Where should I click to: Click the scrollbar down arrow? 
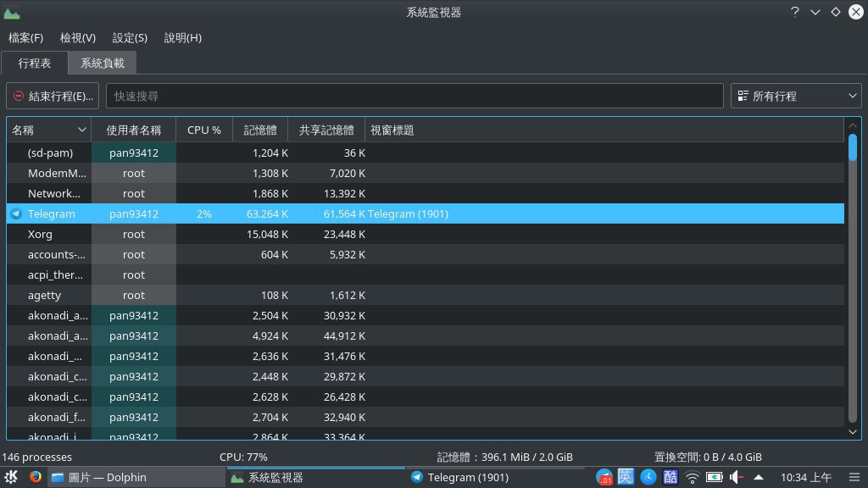tap(853, 432)
